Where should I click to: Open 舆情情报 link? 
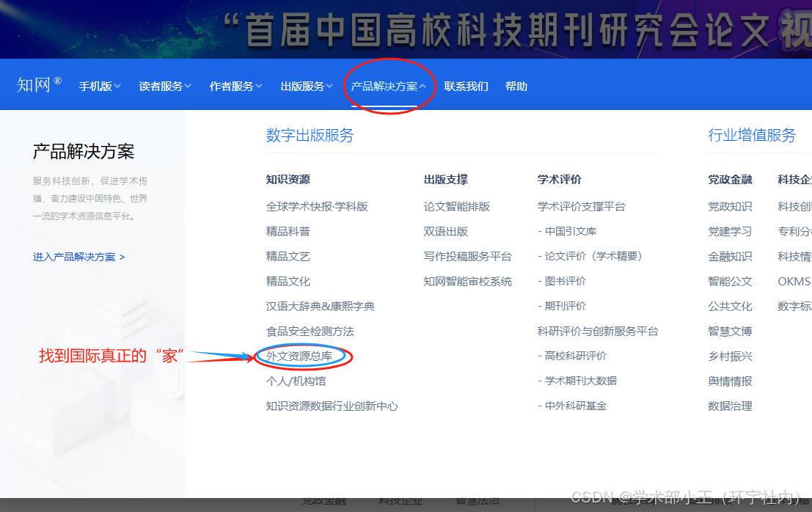730,381
